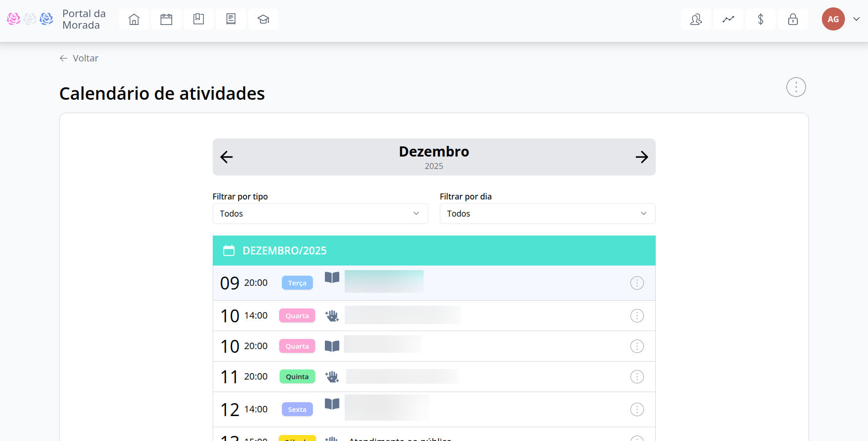Click the Calendário de atividades heading
868x441 pixels.
(162, 93)
